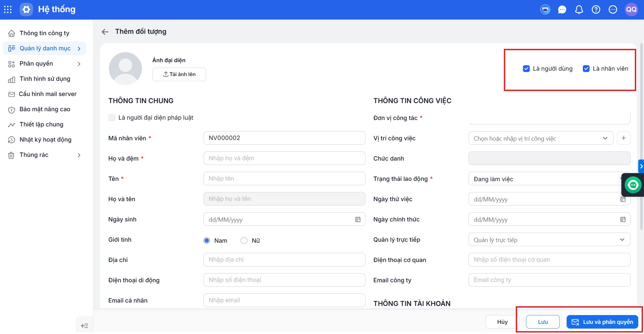The height and width of the screenshot is (334, 644).
Task: Open the help question mark icon
Action: 596,9
